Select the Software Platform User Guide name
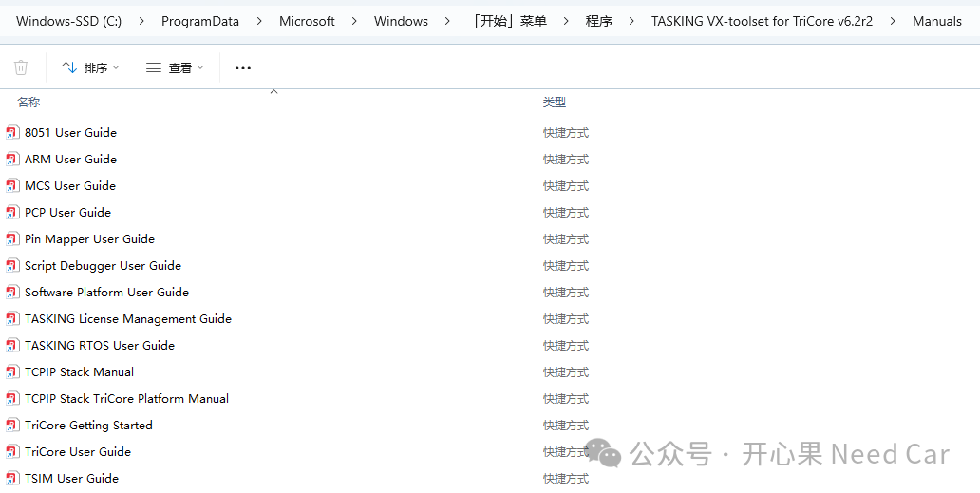This screenshot has width=980, height=493. (x=107, y=292)
